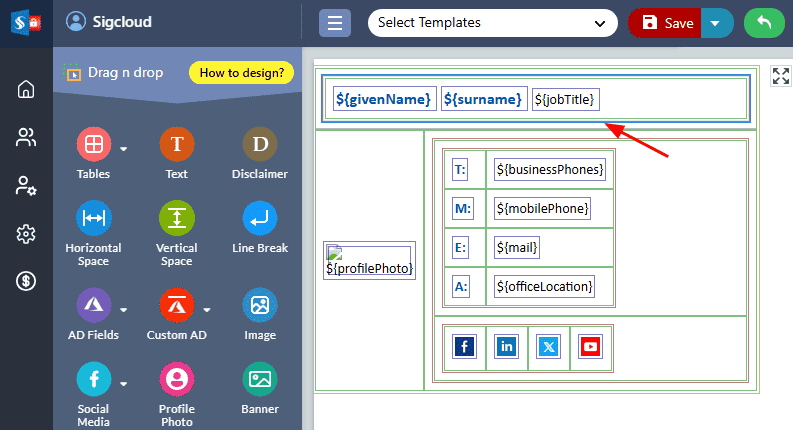Image resolution: width=793 pixels, height=430 pixels.
Task: Open the billing dollar icon
Action: pyautogui.click(x=26, y=282)
